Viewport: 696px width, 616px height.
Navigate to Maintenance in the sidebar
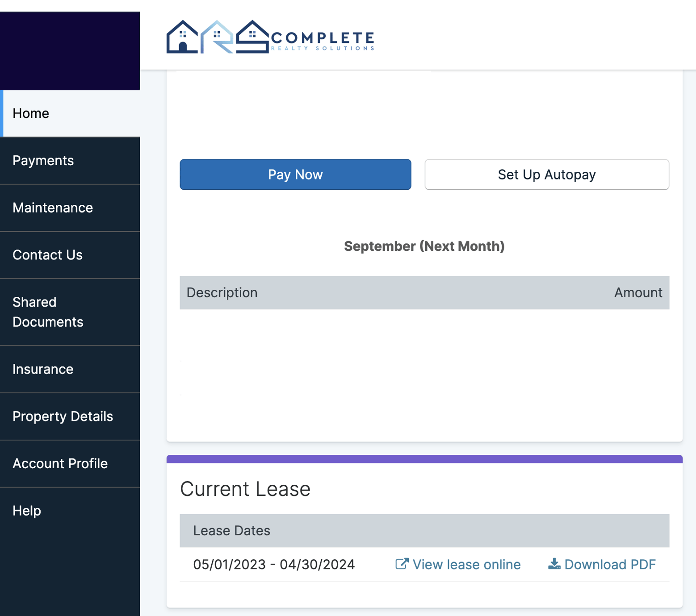coord(53,208)
